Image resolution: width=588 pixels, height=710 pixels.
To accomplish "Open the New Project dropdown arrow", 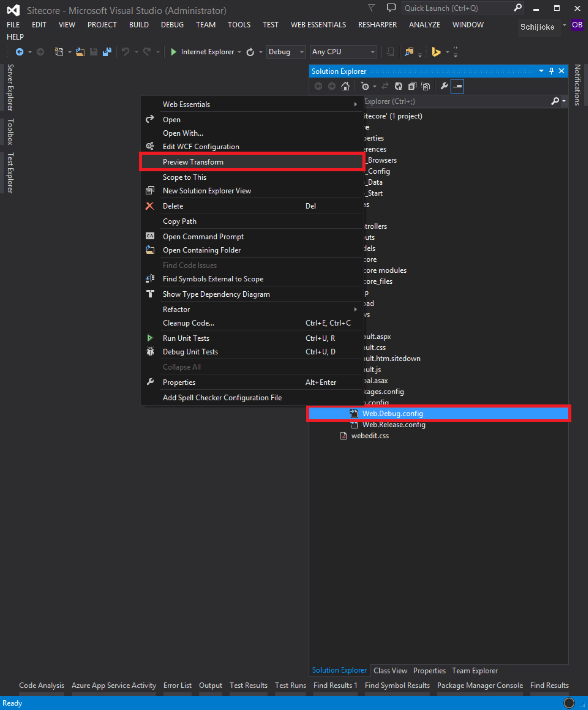I will coord(70,52).
